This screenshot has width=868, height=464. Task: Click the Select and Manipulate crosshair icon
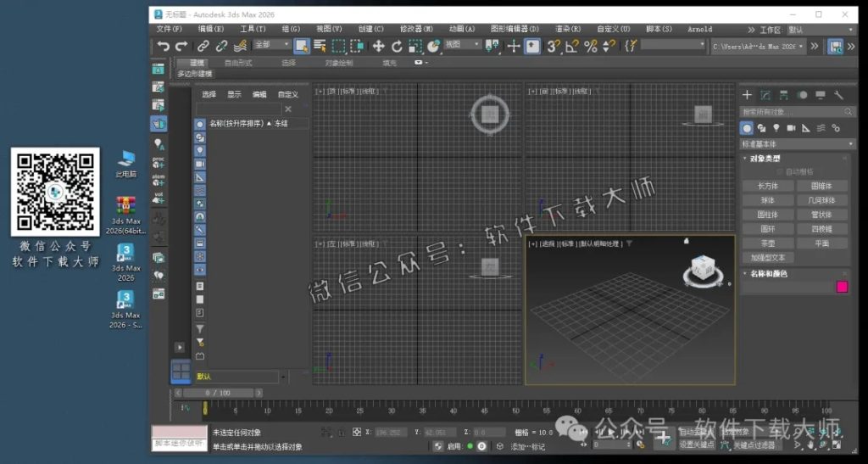(x=513, y=47)
